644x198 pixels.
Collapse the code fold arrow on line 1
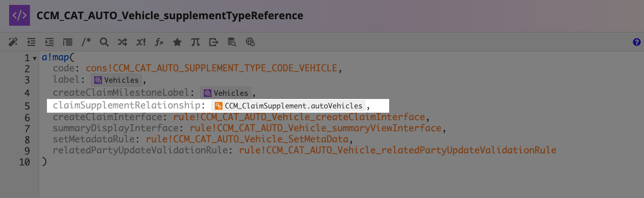35,59
